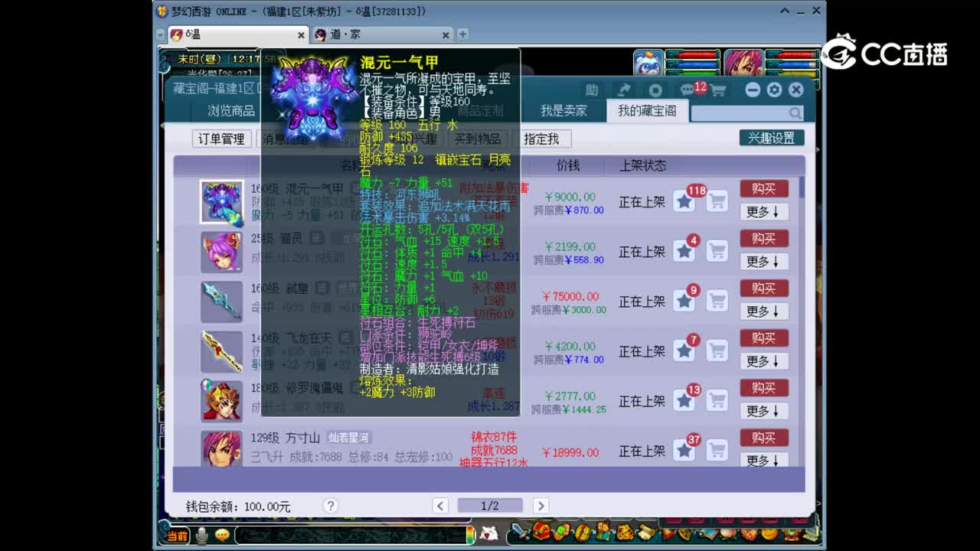
Task: Click 购买 for 混元一气甲
Action: tap(764, 188)
